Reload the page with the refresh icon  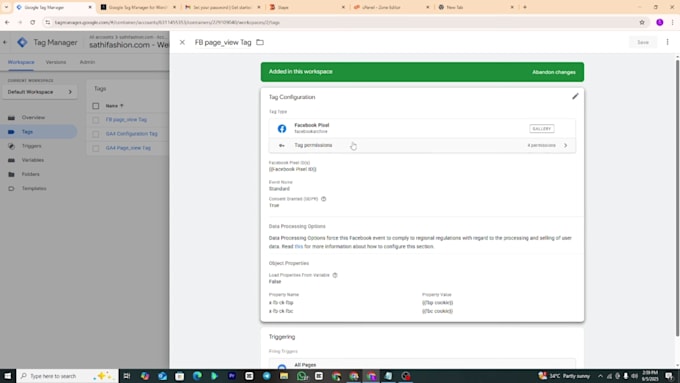[x=33, y=22]
